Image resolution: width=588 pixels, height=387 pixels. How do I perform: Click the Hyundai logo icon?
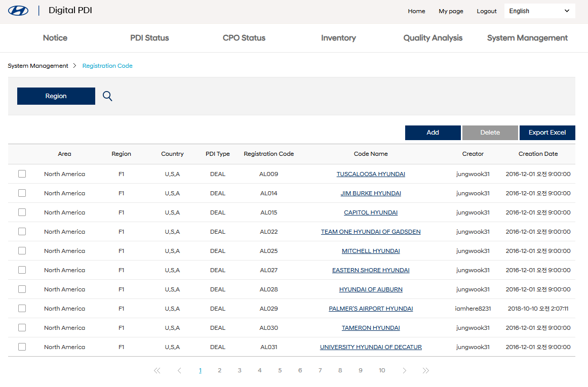pyautogui.click(x=18, y=11)
